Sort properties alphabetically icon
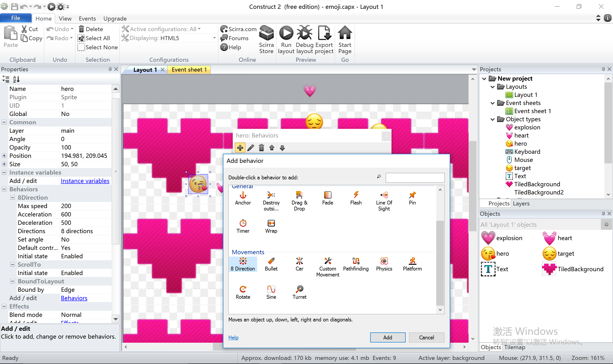The image size is (613, 364). point(16,79)
